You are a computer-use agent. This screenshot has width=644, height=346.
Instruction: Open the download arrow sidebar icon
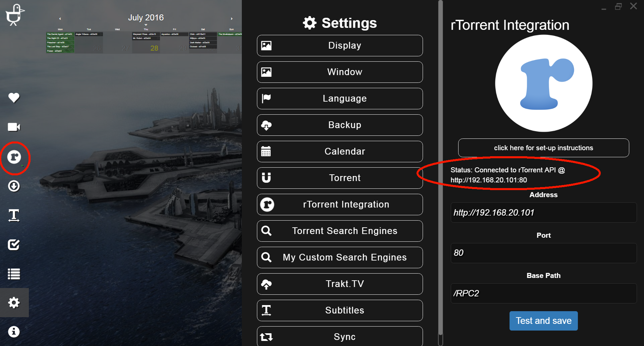click(x=14, y=186)
